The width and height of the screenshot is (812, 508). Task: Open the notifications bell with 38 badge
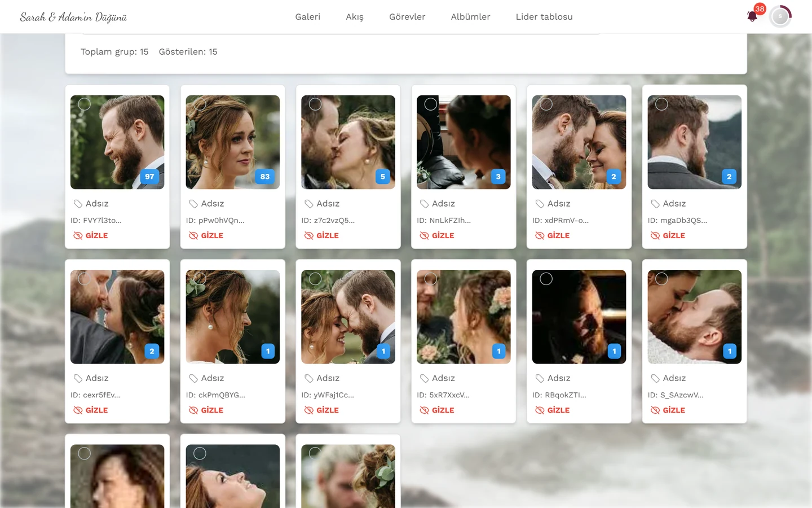(x=752, y=16)
